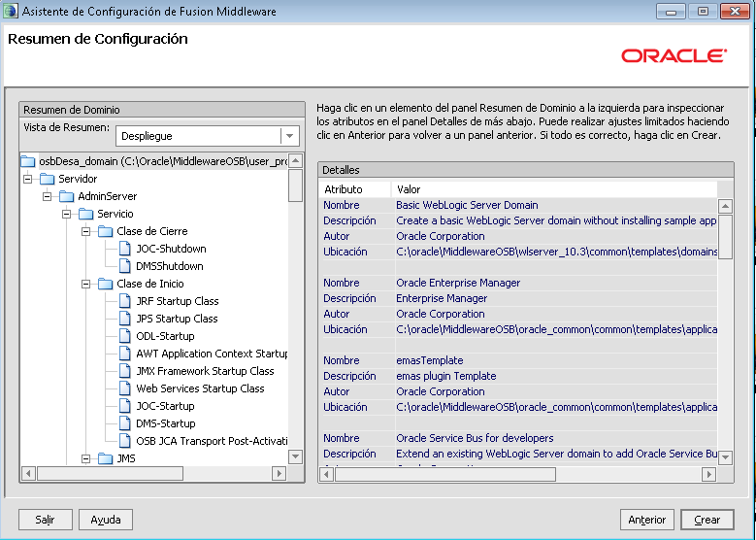
Task: Click the JOC-Startup document icon
Action: [125, 406]
